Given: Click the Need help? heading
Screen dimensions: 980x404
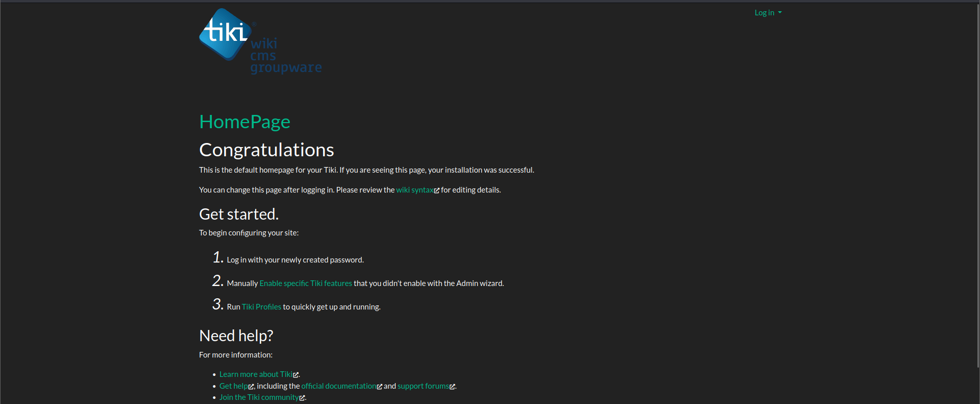Looking at the screenshot, I should pyautogui.click(x=236, y=336).
